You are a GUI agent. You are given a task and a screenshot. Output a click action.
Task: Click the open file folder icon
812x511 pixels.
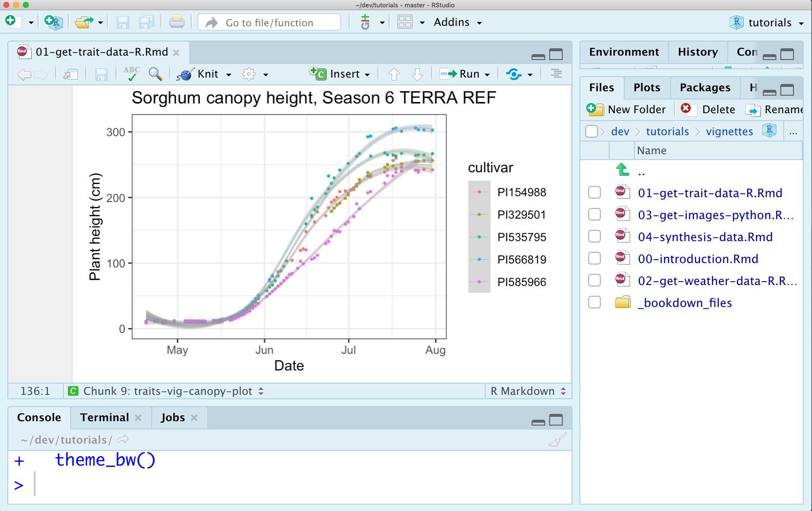point(84,22)
